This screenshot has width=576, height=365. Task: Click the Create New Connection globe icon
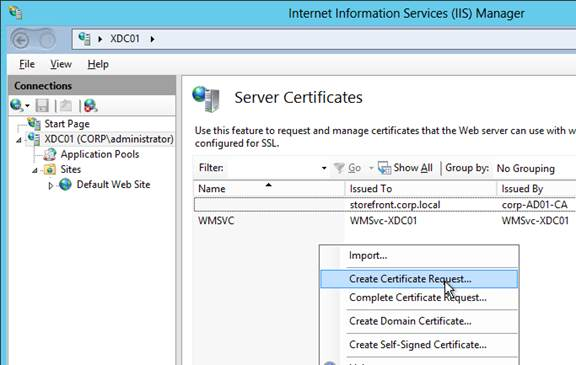coord(17,105)
